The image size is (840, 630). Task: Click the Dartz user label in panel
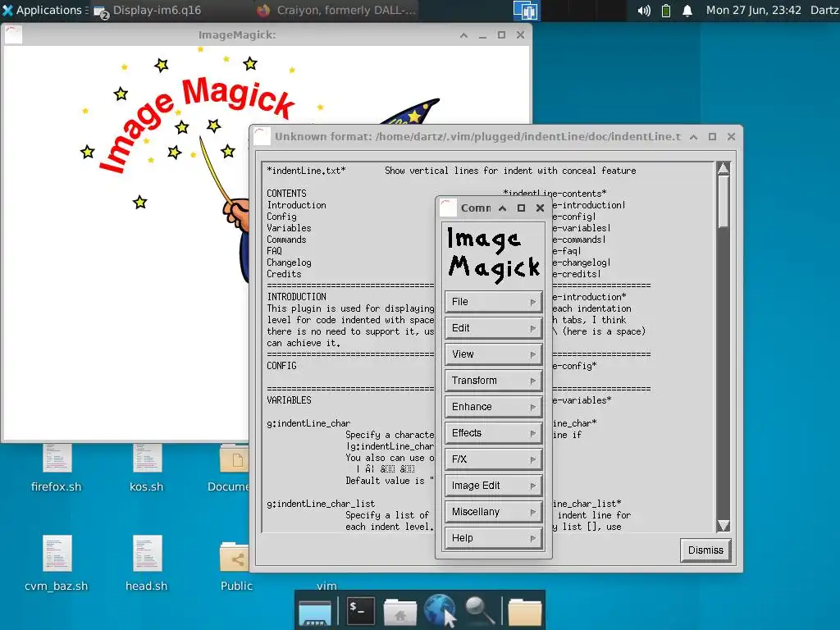pyautogui.click(x=824, y=10)
